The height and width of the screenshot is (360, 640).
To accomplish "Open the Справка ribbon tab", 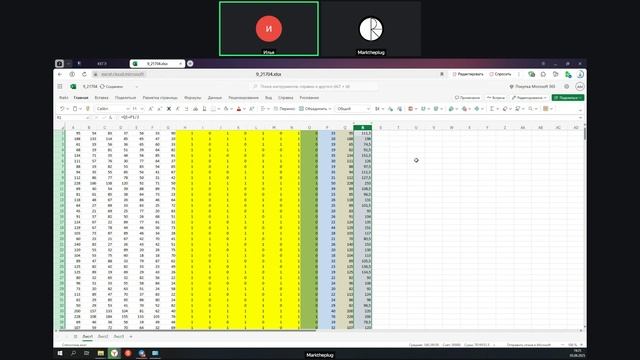I will coord(286,98).
